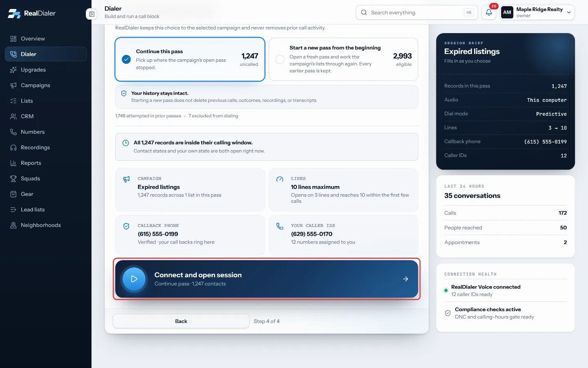Navigate to Reports in the sidebar
Screen dimensions: 588x368
46,163
